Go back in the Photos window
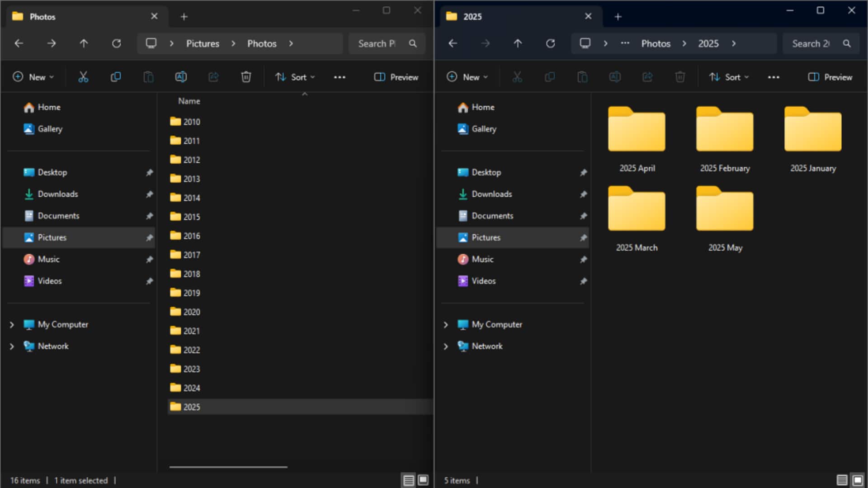 tap(19, 43)
